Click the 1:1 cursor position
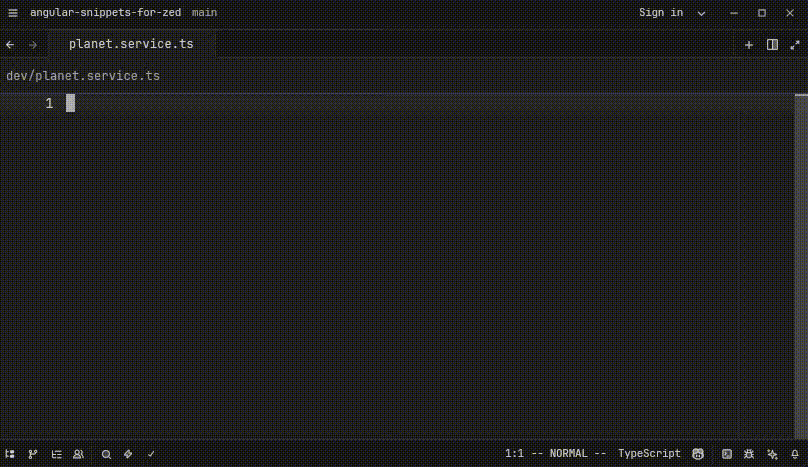Viewport: 808px width, 467px height. 514,454
